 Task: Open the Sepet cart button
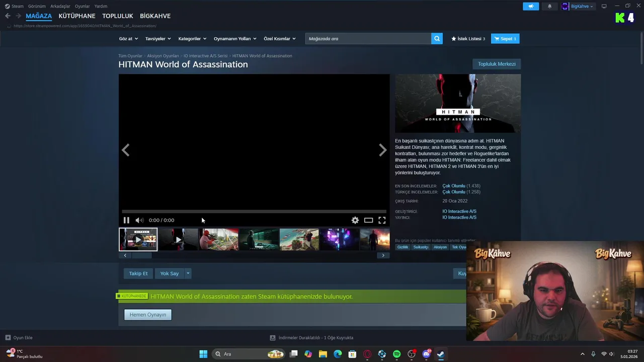coord(505,39)
